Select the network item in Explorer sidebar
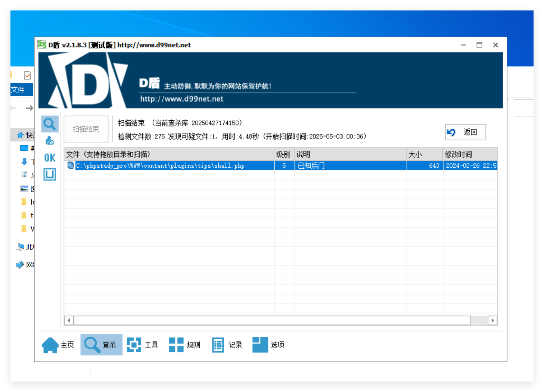The width and height of the screenshot is (544, 392). [x=25, y=265]
